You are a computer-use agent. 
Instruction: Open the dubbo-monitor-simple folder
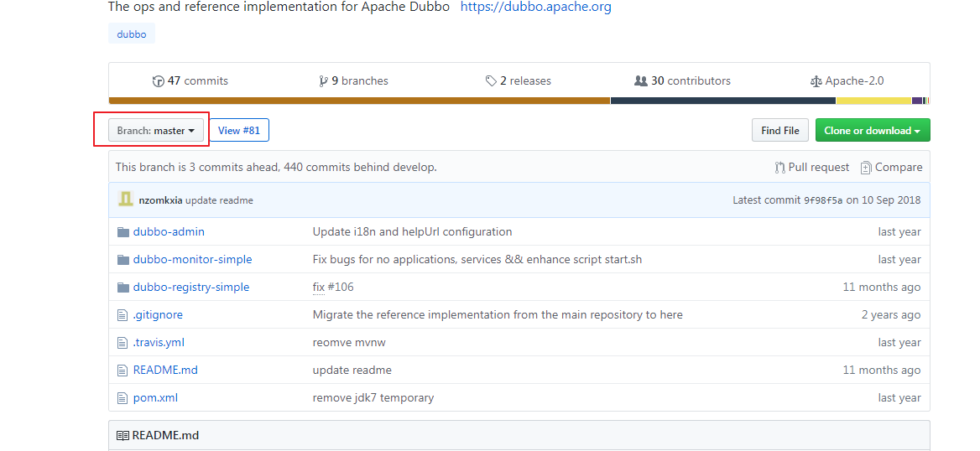point(192,259)
